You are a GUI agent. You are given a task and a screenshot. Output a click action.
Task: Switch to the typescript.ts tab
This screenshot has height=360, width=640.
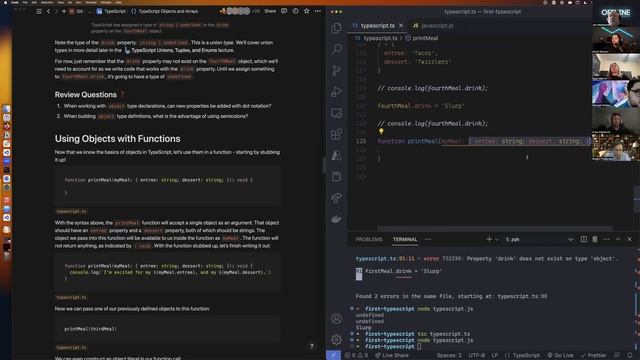point(378,26)
